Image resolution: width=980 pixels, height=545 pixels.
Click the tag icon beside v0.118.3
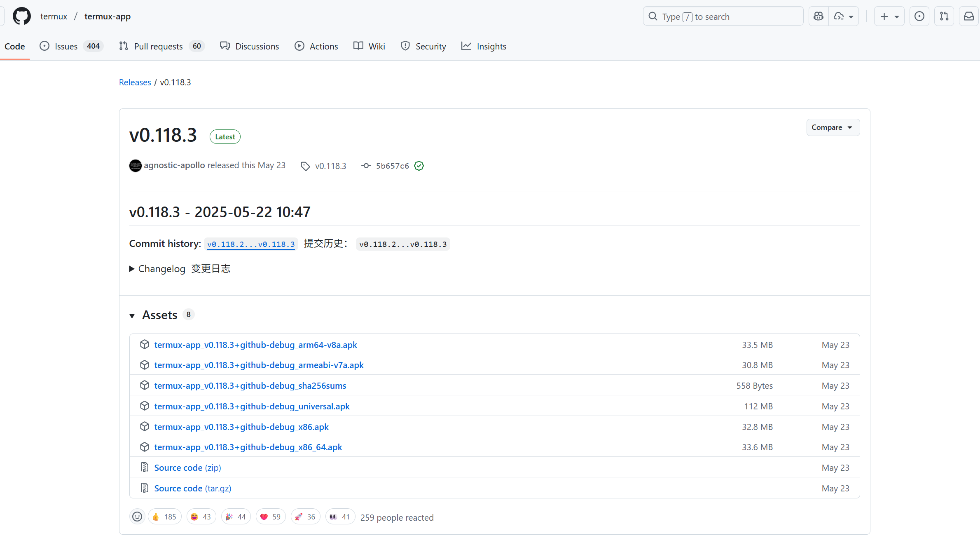[x=305, y=166]
